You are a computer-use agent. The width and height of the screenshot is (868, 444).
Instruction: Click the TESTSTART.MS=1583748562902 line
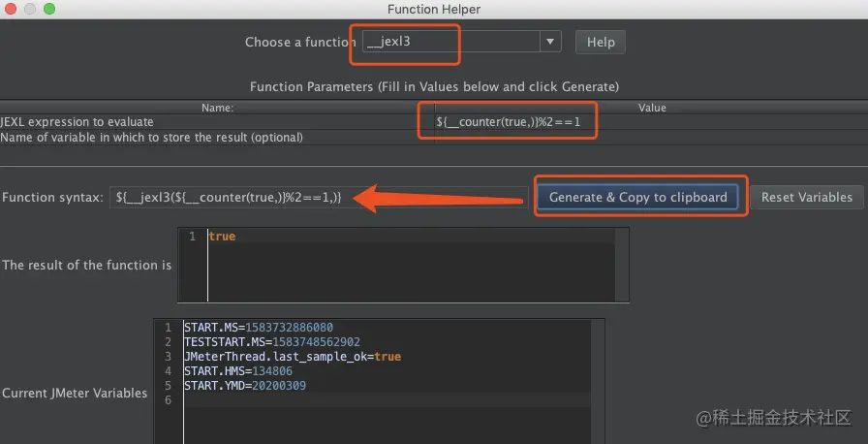pyautogui.click(x=272, y=342)
